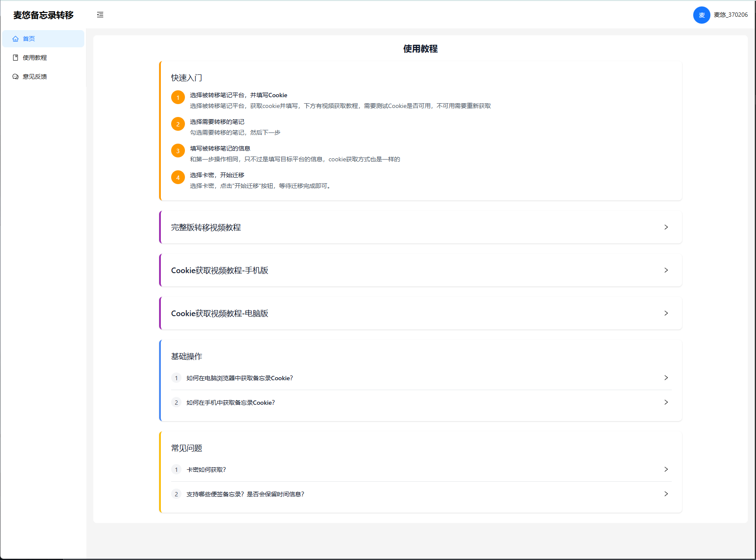Expand the 如何在手机中获取备忘录Cookie chevron
Viewport: 756px width, 560px height.
coord(666,402)
